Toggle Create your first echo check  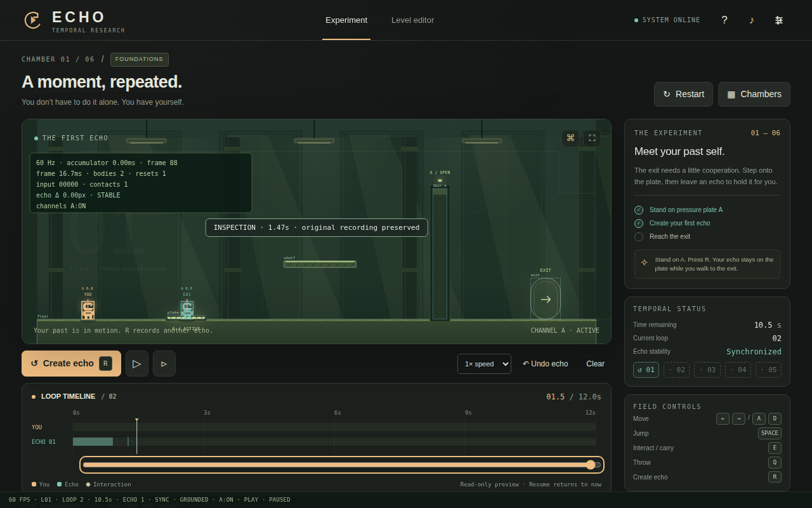click(x=639, y=224)
